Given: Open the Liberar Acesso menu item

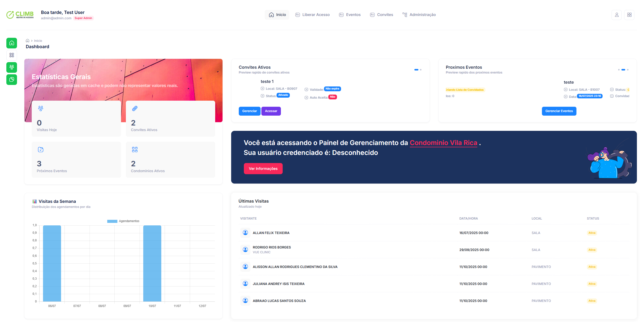Looking at the screenshot, I should click(313, 15).
